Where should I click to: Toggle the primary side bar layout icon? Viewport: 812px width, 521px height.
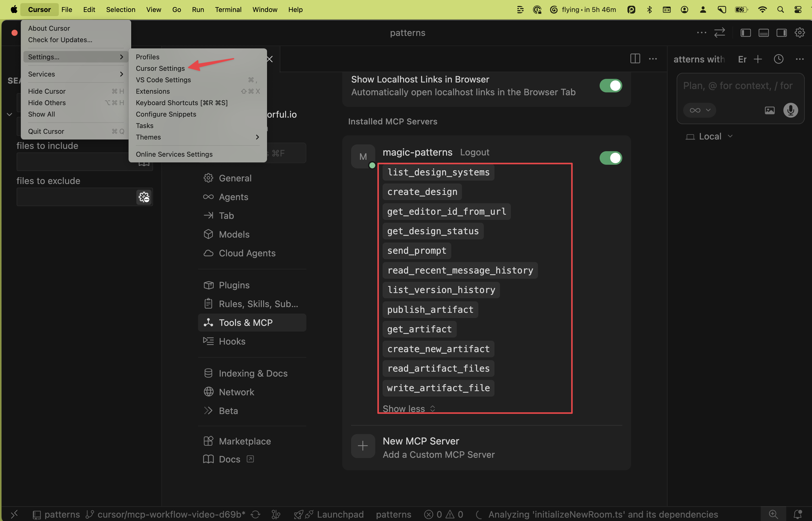[x=745, y=33]
